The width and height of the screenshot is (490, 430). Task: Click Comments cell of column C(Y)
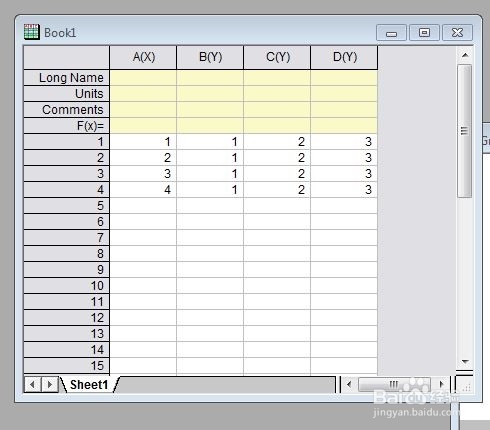click(x=277, y=110)
